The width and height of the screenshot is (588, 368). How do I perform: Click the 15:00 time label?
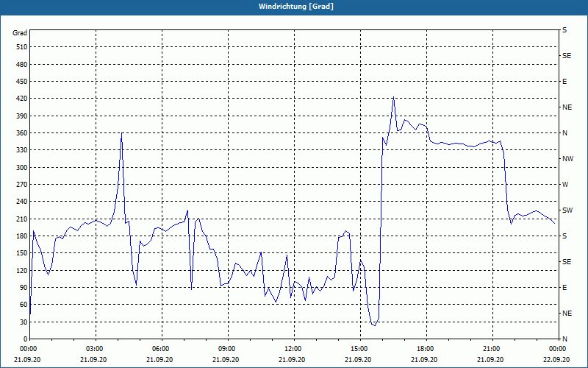pyautogui.click(x=358, y=349)
